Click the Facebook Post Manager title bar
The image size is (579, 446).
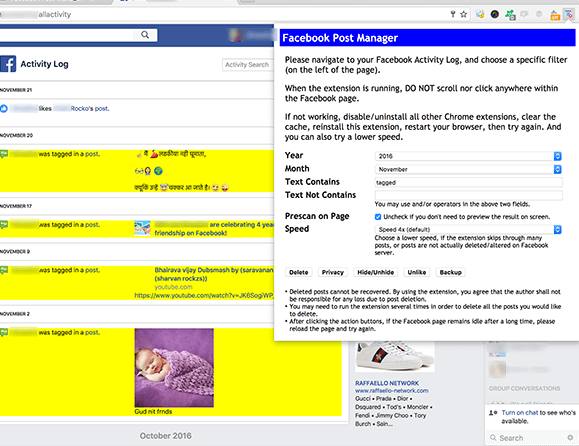tap(428, 38)
